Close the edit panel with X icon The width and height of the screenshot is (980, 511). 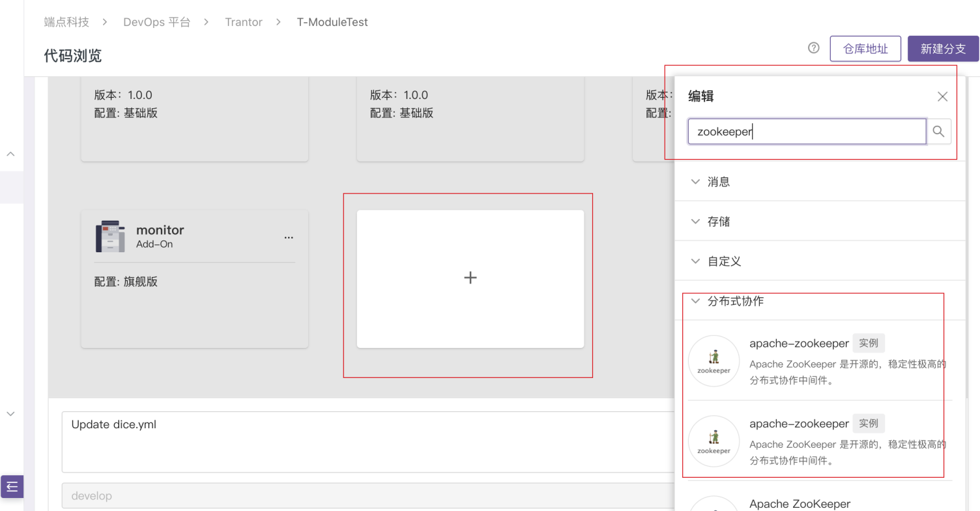942,96
